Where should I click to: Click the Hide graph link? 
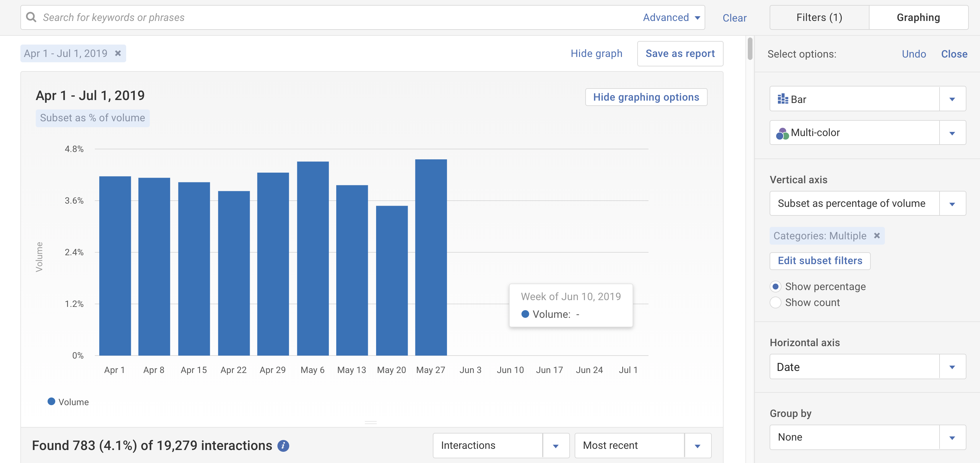[596, 54]
